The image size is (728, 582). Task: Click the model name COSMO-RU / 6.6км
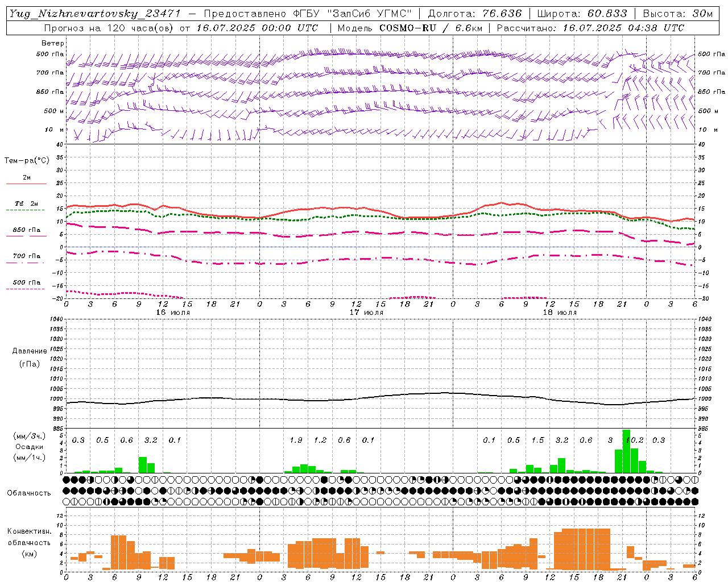(431, 28)
